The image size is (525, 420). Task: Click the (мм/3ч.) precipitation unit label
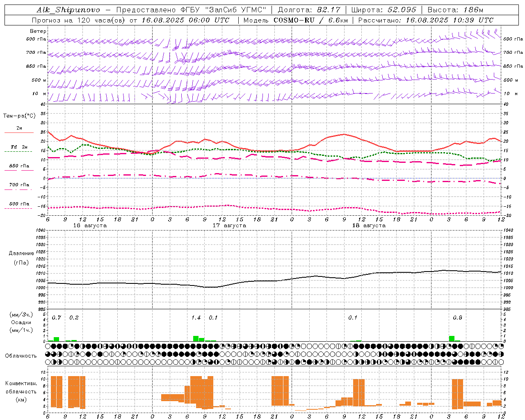pos(21,315)
